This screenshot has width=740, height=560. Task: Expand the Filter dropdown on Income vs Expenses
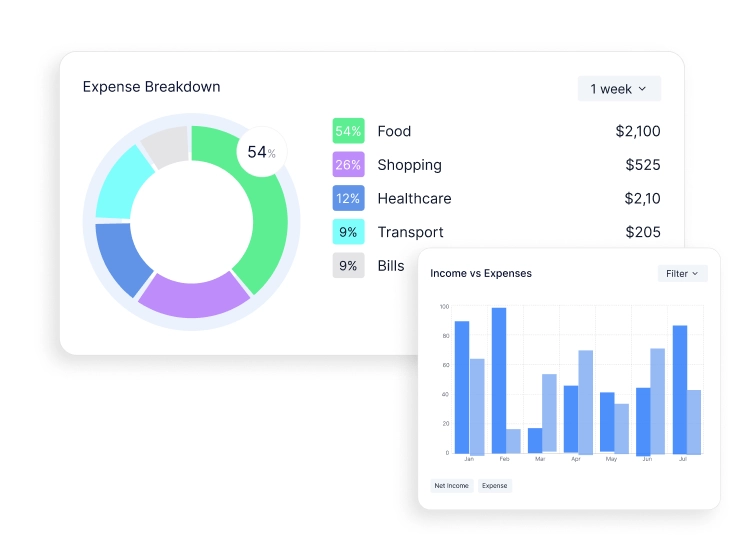[682, 273]
